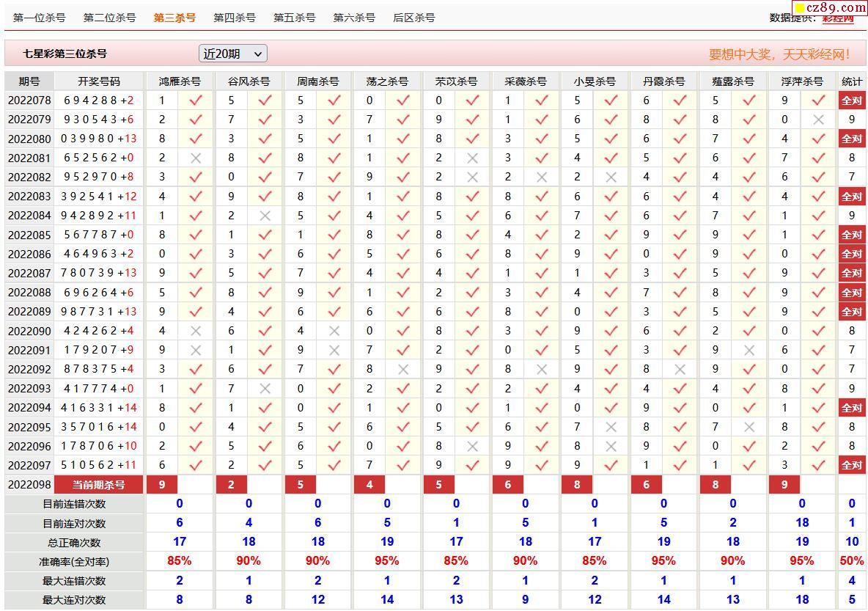Click the X mark for 周南杀号 in row 2022090

coord(334,331)
